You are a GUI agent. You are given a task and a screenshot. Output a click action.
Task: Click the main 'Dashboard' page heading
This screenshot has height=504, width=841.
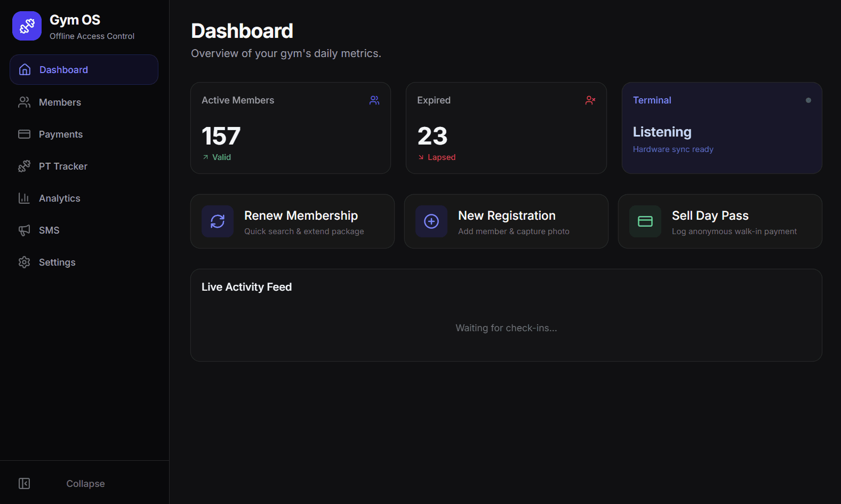tap(242, 31)
